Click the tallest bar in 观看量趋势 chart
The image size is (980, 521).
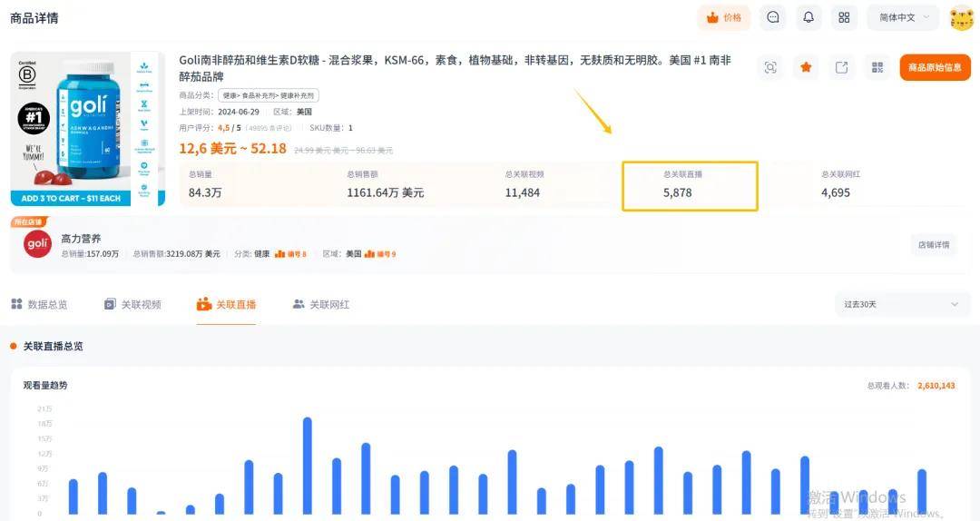(x=308, y=466)
